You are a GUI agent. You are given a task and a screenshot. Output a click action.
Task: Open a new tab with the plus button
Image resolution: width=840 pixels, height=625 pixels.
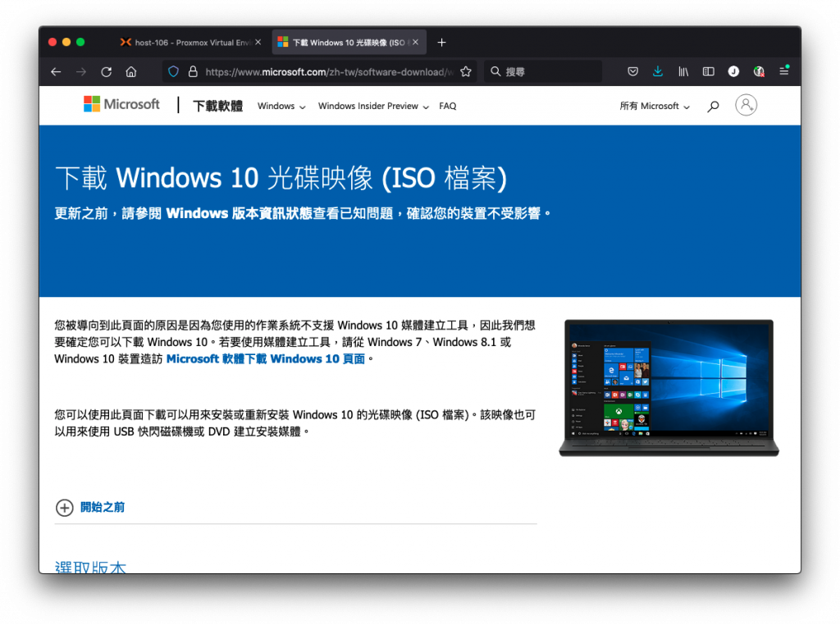click(441, 43)
